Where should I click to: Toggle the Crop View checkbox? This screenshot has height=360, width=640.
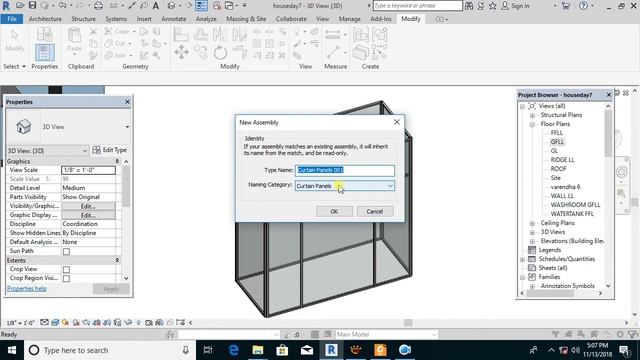66,269
